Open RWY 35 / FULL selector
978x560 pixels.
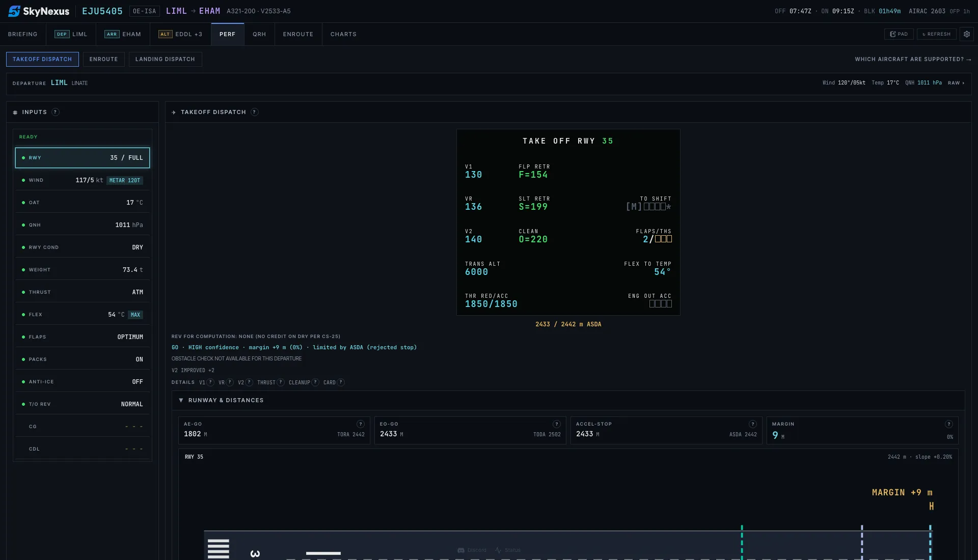[83, 158]
